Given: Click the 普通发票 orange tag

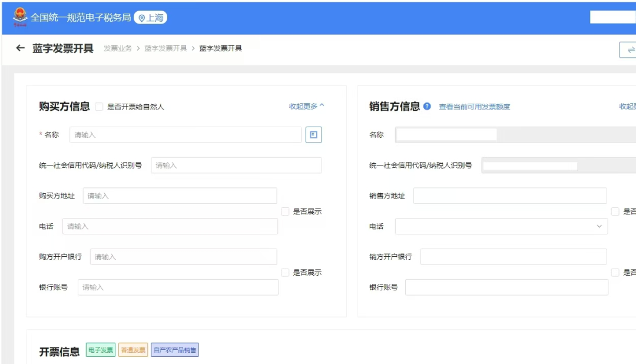Looking at the screenshot, I should point(133,350).
